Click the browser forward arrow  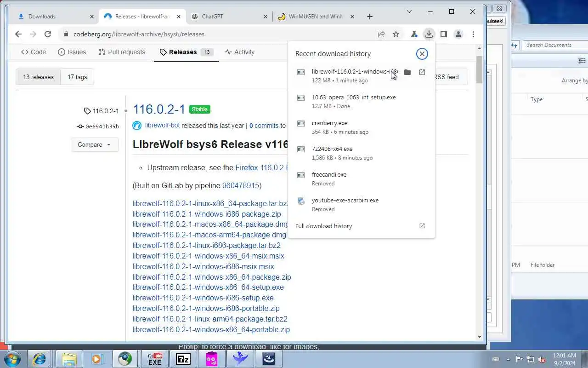pos(33,34)
